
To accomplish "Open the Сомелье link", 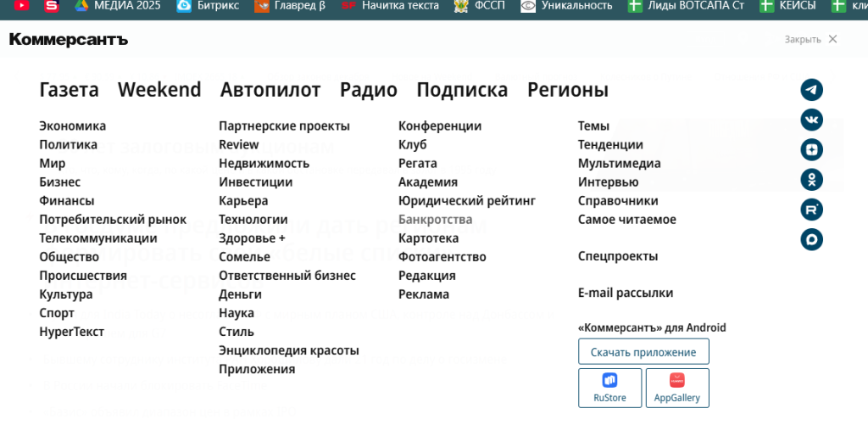I will click(x=245, y=257).
